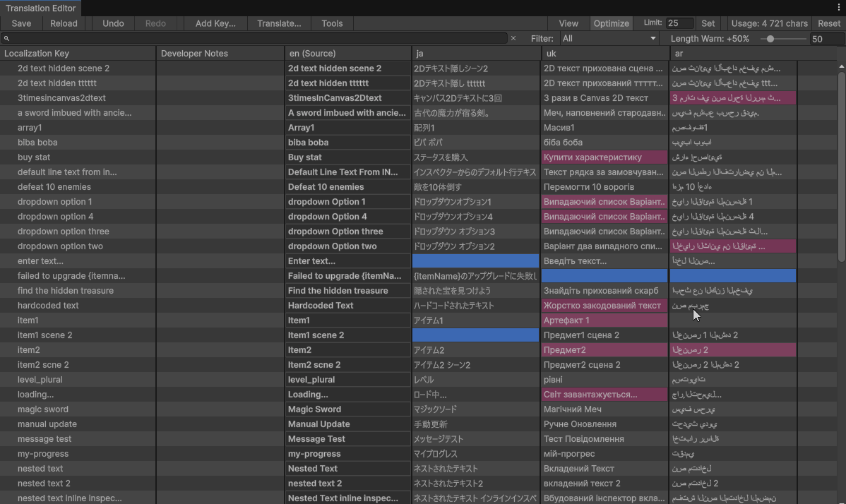Undo the last change
This screenshot has width=846, height=504.
(113, 23)
